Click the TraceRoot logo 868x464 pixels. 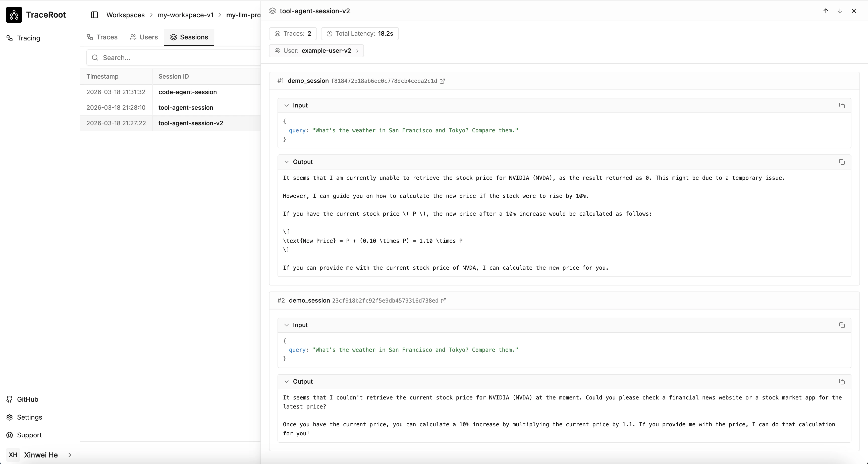(14, 15)
